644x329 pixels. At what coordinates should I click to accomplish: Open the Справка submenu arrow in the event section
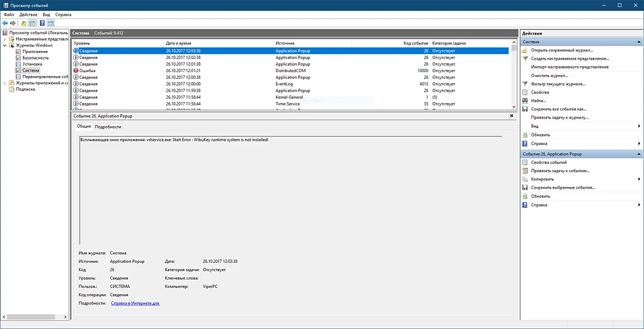pyautogui.click(x=639, y=205)
